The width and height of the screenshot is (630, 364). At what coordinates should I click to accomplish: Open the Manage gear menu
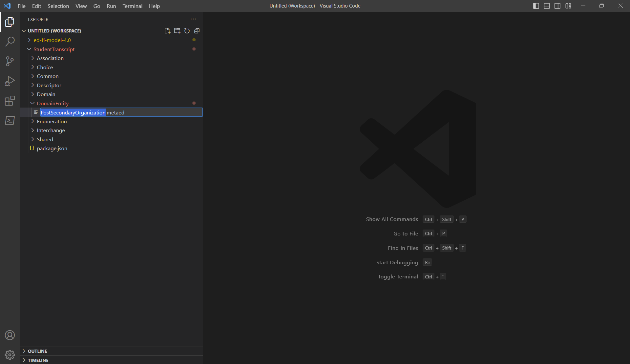[x=10, y=354]
